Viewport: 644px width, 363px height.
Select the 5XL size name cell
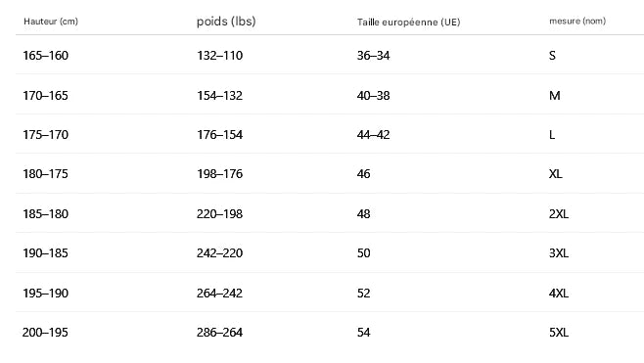tap(559, 333)
